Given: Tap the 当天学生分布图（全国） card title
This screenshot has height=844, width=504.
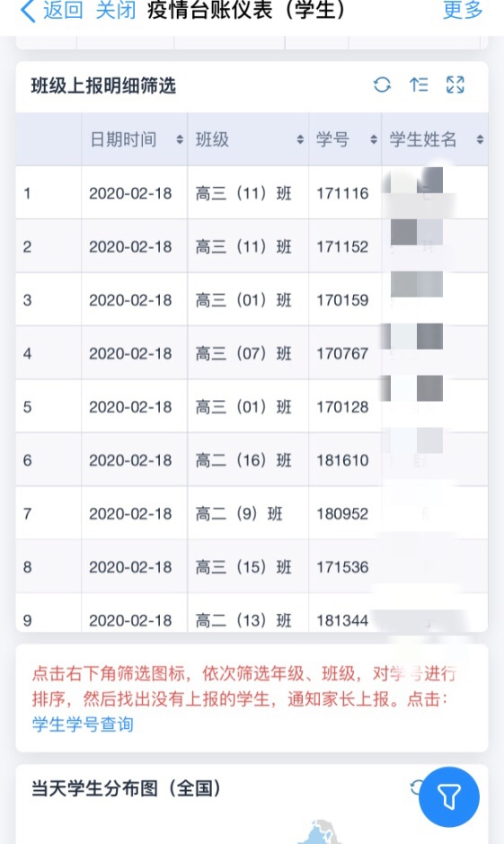Looking at the screenshot, I should pyautogui.click(x=127, y=788).
